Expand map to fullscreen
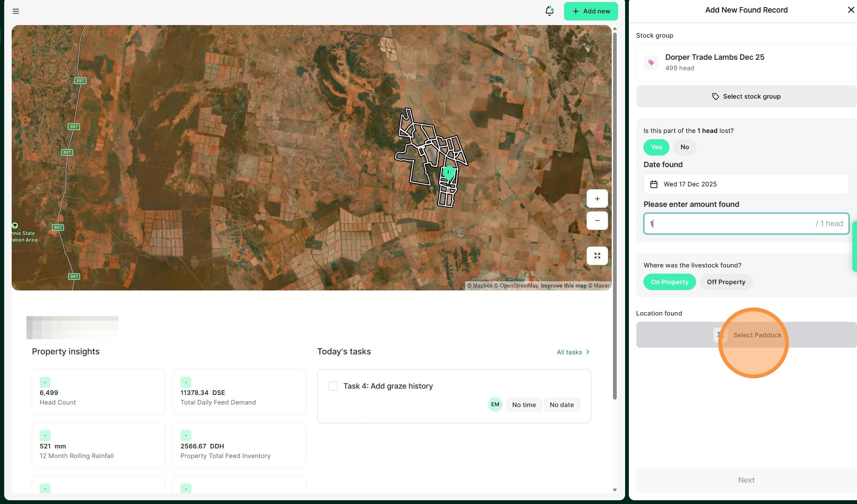Viewport: 857px width, 504px height. point(597,256)
